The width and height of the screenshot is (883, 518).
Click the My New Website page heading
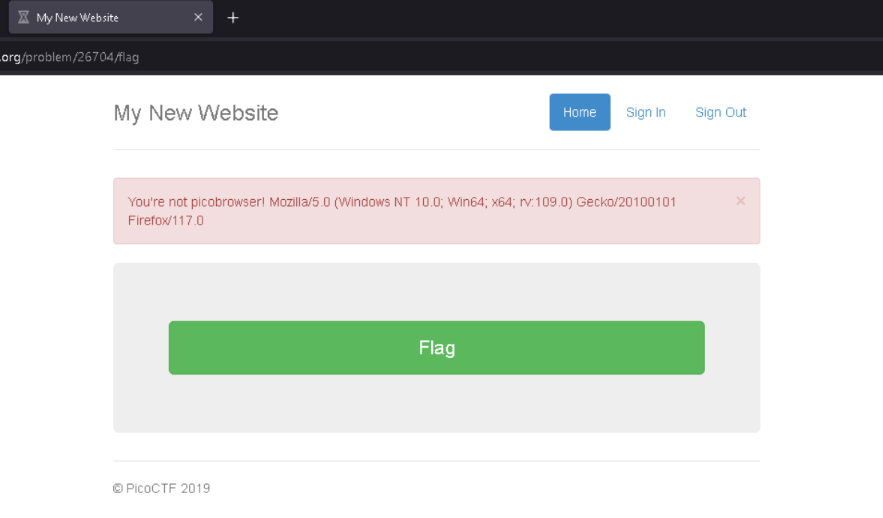click(x=196, y=113)
